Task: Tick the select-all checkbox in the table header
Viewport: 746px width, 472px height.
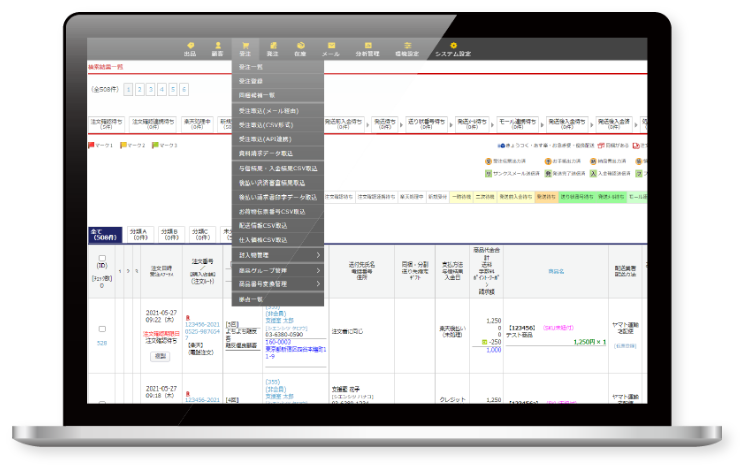Action: tap(102, 258)
